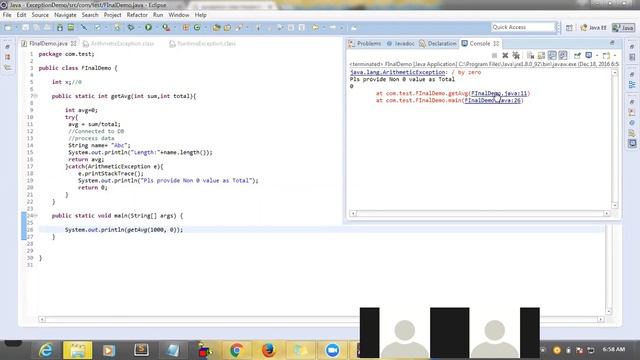
Task: Collapse the getAvg method fold marker
Action: coord(36,96)
